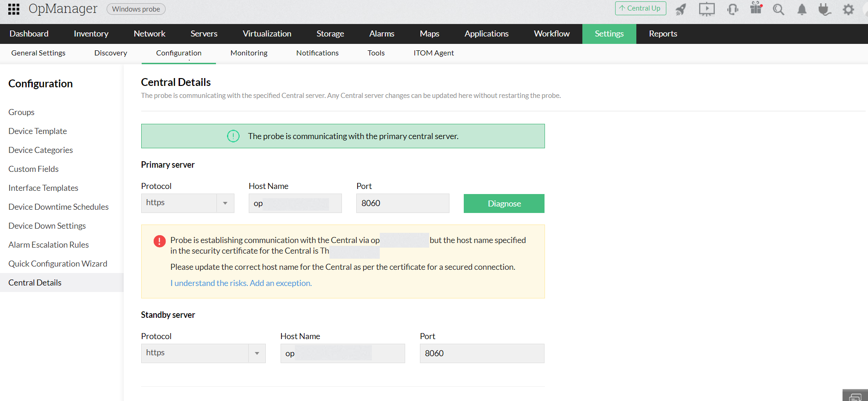Click the Standby server Host Name field

(342, 353)
